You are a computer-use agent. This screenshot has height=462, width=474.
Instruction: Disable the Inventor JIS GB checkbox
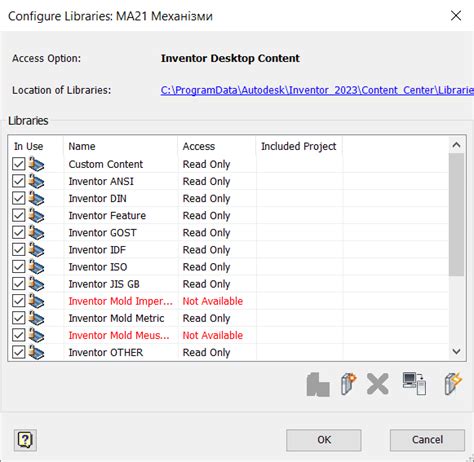19,284
